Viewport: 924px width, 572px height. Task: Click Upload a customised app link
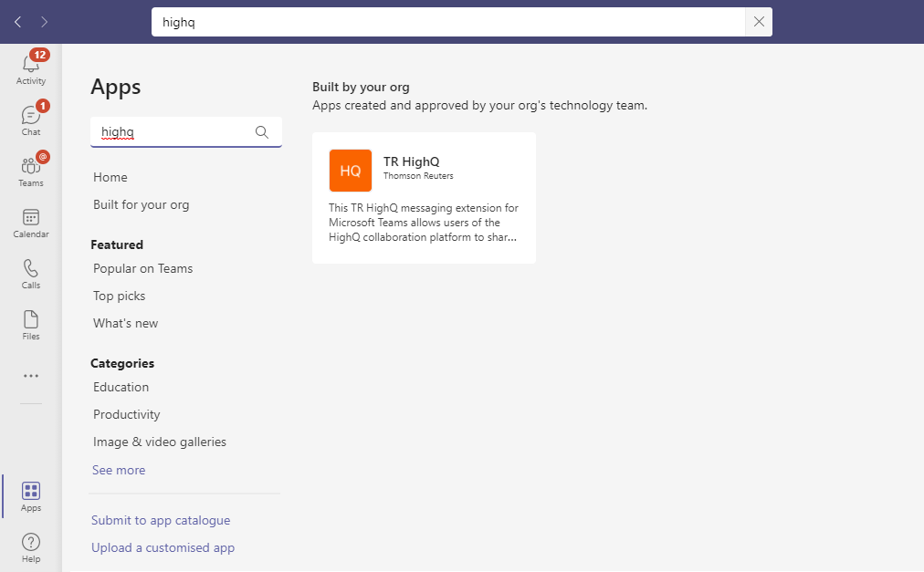(163, 547)
